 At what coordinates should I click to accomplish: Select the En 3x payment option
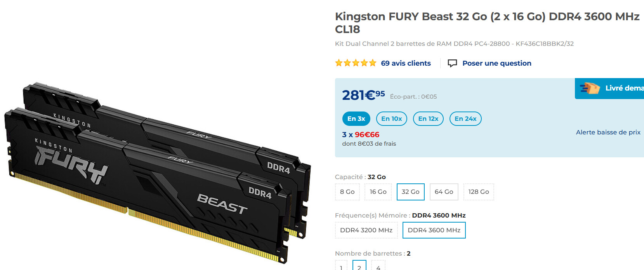pos(356,119)
